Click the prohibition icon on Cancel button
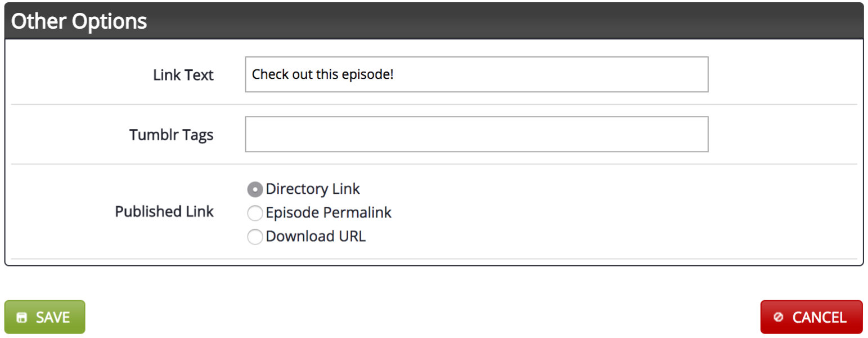The image size is (868, 338). [x=779, y=318]
